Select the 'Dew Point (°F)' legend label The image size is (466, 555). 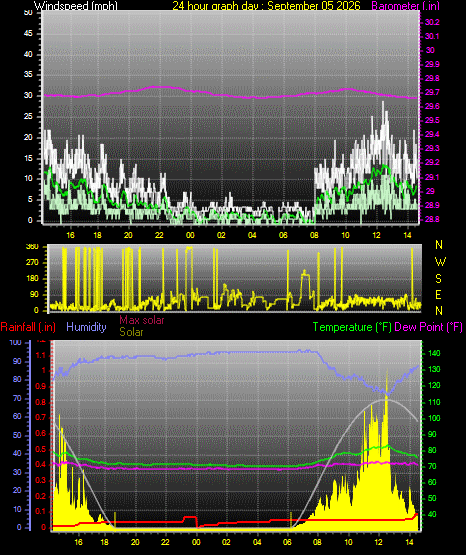click(x=428, y=327)
